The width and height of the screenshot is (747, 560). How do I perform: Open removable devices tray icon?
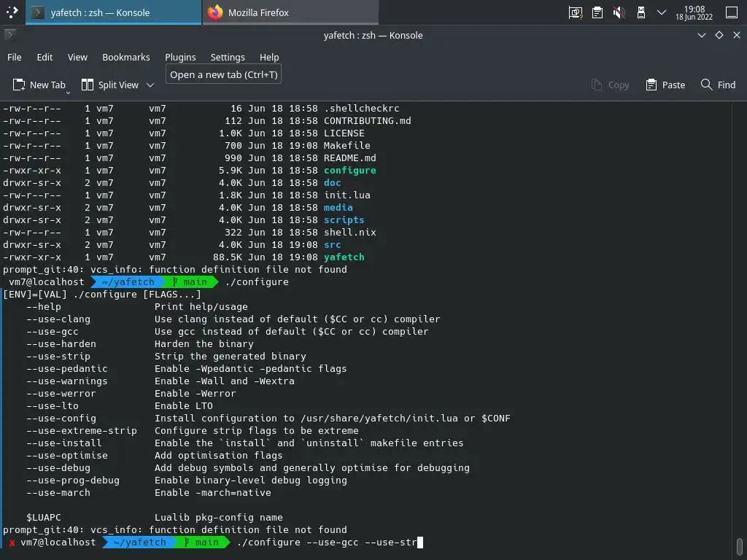641,13
